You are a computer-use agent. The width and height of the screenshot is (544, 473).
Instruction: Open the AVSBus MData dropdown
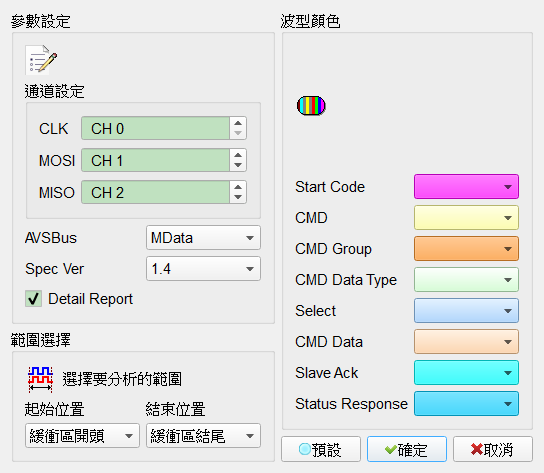click(203, 238)
